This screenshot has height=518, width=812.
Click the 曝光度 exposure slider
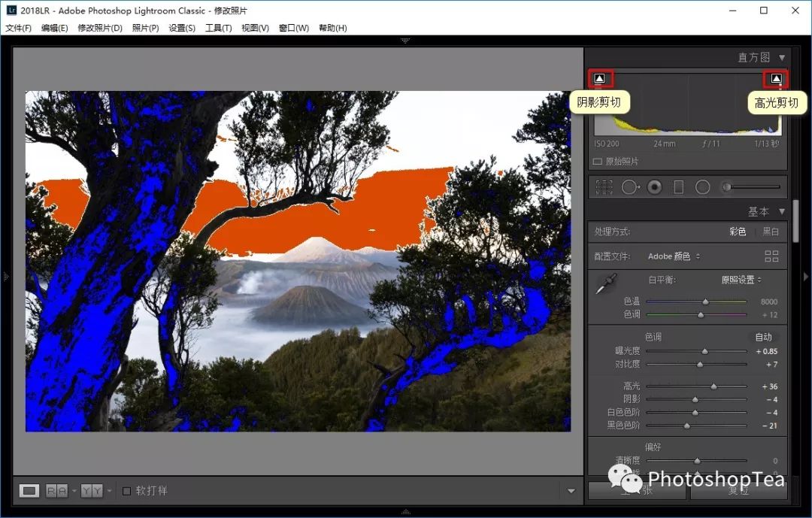(696, 351)
